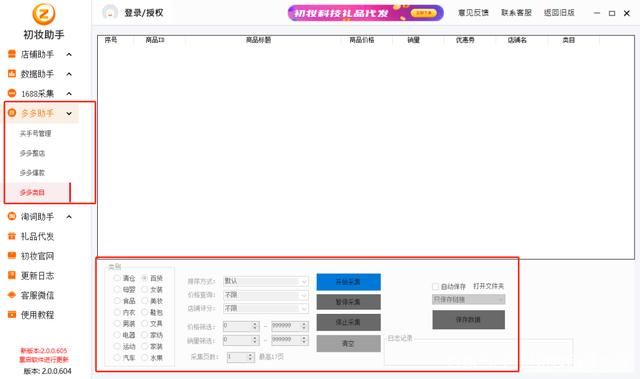This screenshot has width=640, height=379.
Task: Click the 清空 button
Action: [x=349, y=344]
